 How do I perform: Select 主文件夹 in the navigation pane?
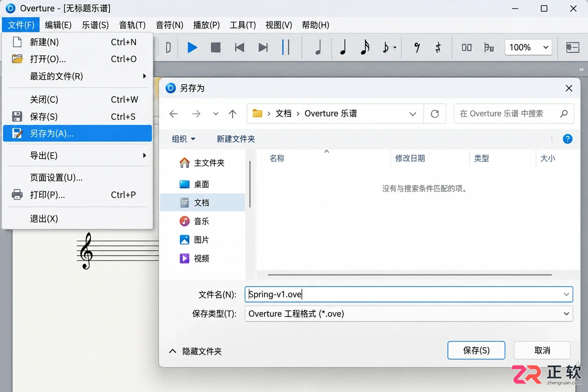tap(202, 163)
